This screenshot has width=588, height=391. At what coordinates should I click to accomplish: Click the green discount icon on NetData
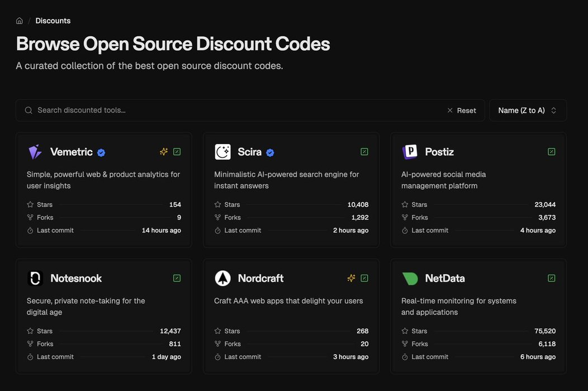552,278
